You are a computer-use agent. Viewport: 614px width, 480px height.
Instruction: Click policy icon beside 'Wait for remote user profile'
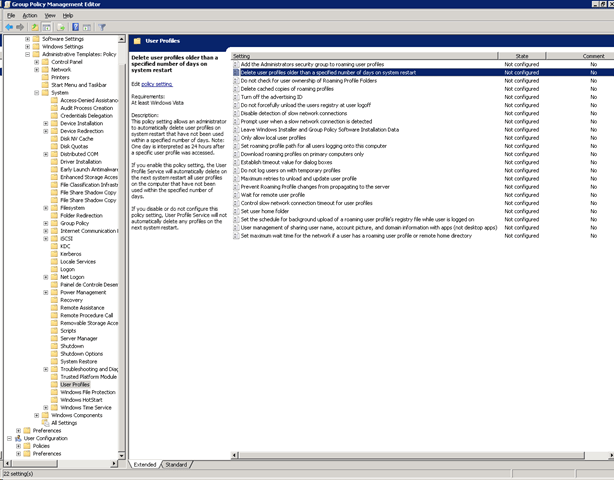pos(236,195)
